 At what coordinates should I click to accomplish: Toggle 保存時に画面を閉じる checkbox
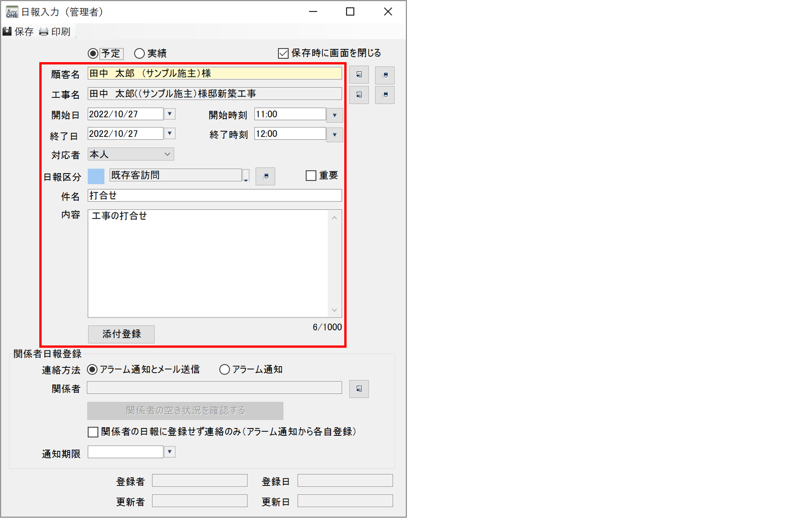(283, 53)
